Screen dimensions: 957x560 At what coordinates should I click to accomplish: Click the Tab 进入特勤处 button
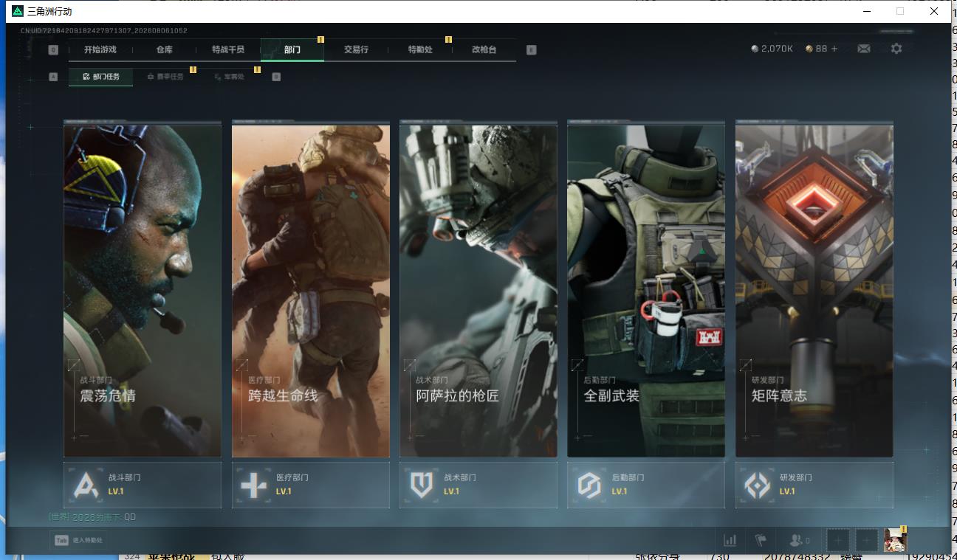point(78,540)
